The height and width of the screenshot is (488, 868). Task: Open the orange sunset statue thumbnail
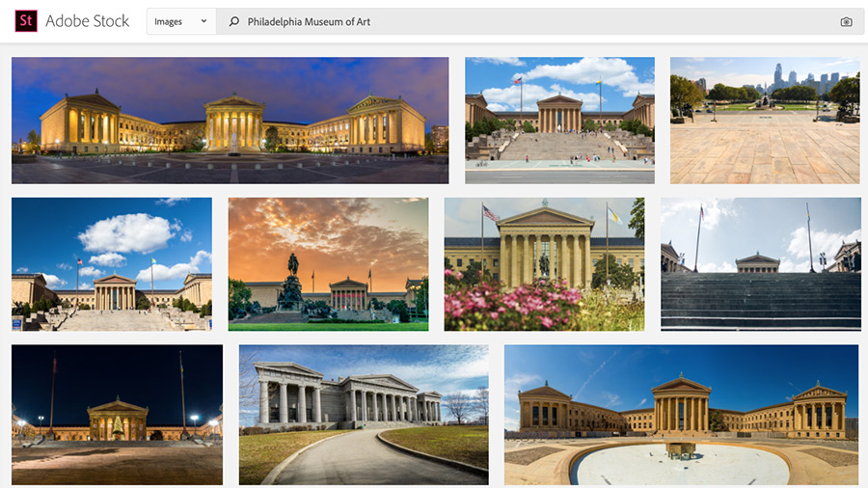[328, 264]
